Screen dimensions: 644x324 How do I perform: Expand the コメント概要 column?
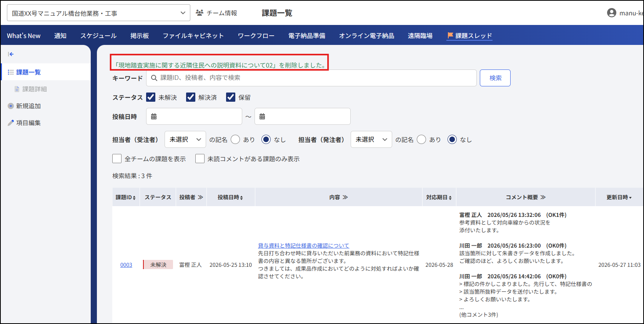pyautogui.click(x=543, y=197)
